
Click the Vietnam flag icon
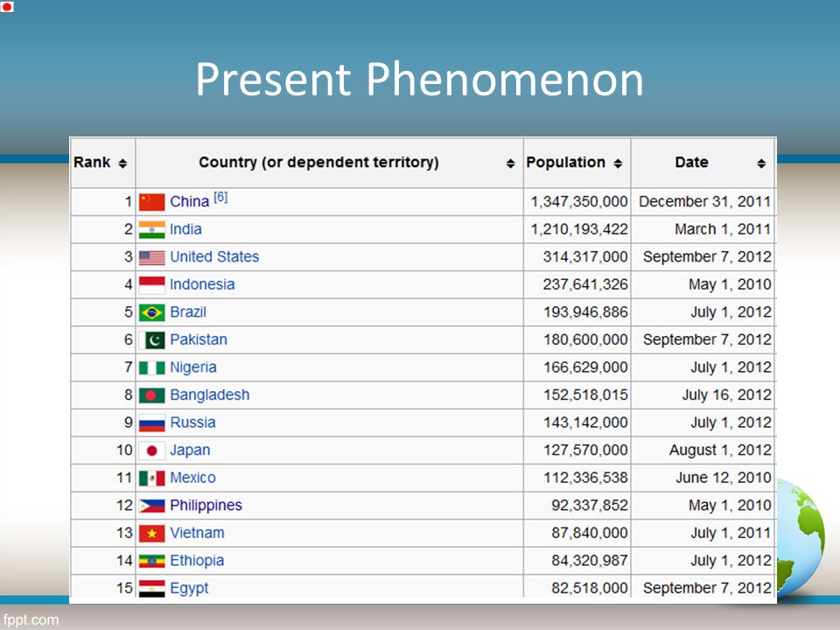pyautogui.click(x=151, y=534)
